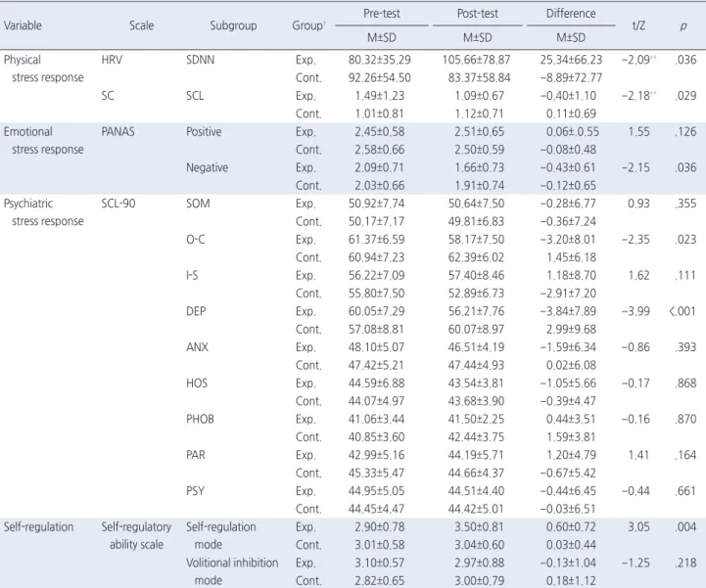Click the p value .661
Viewport: 706px width, 588px height.
685,491
